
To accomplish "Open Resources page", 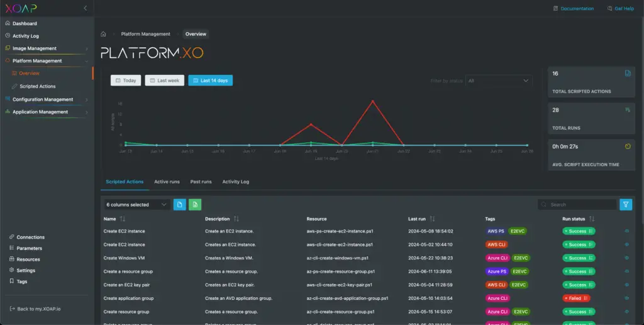I will pos(28,259).
